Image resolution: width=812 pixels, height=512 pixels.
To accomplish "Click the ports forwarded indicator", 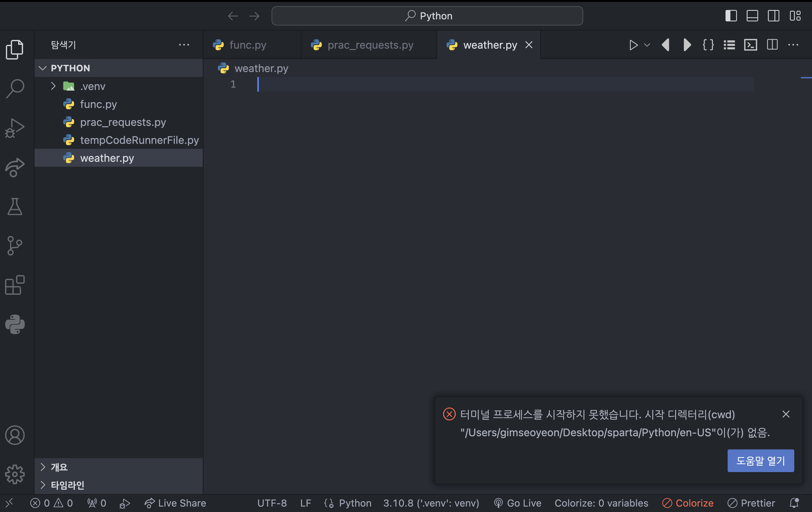I will pyautogui.click(x=97, y=503).
